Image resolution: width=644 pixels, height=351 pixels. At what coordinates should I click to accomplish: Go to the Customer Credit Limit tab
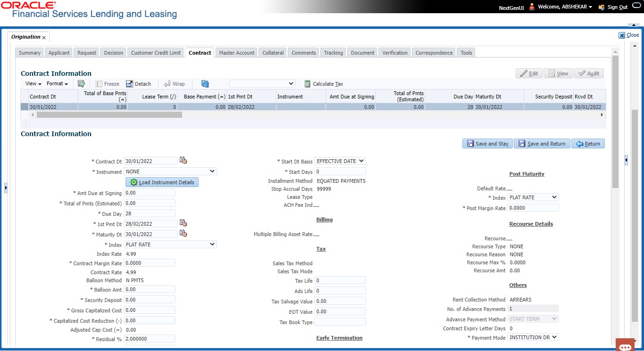156,53
